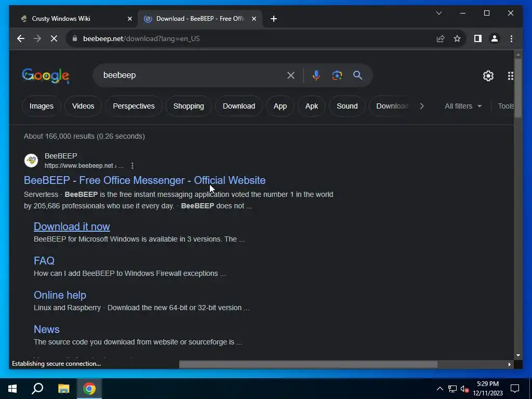The height and width of the screenshot is (399, 532).
Task: Filter results by Images
Action: click(x=42, y=106)
